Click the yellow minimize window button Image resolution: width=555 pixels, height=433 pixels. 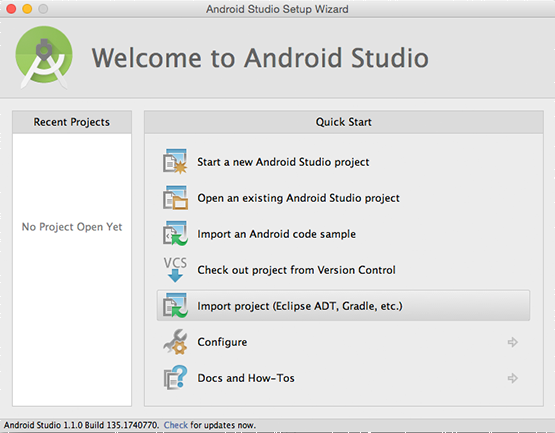click(x=27, y=9)
